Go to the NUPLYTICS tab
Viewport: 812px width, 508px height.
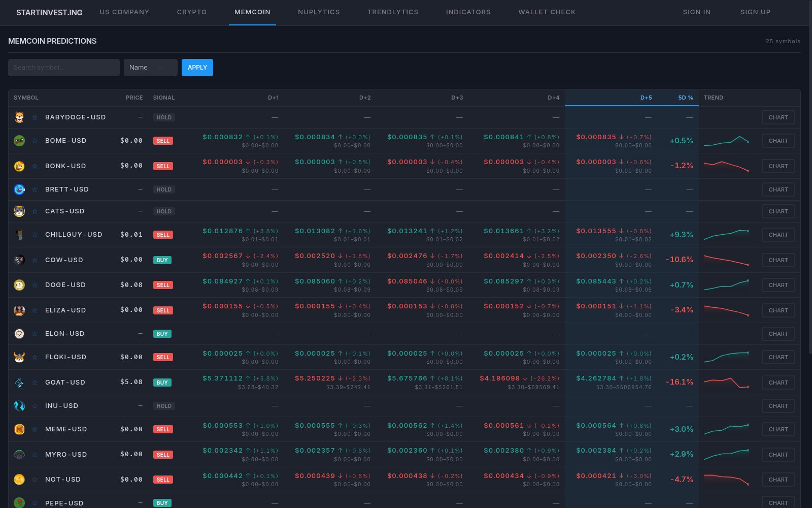pos(319,12)
